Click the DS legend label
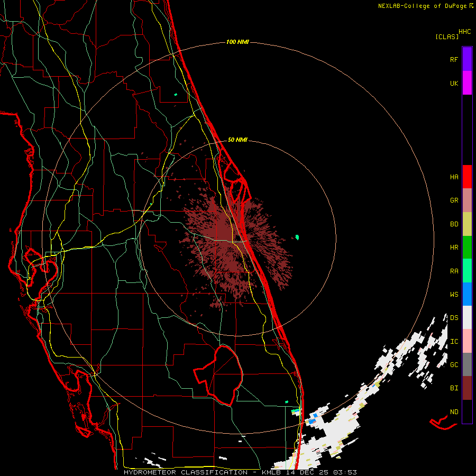Screen dimensions: 476x476 [x=454, y=318]
